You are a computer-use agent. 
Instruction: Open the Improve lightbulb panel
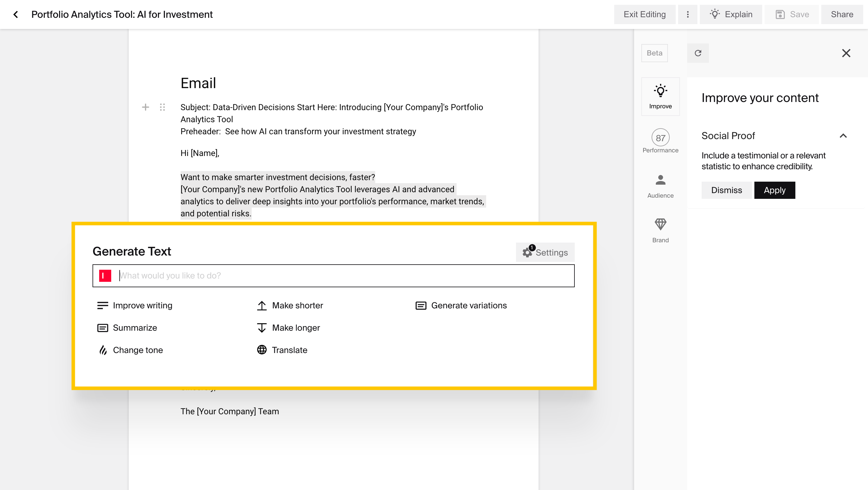660,97
